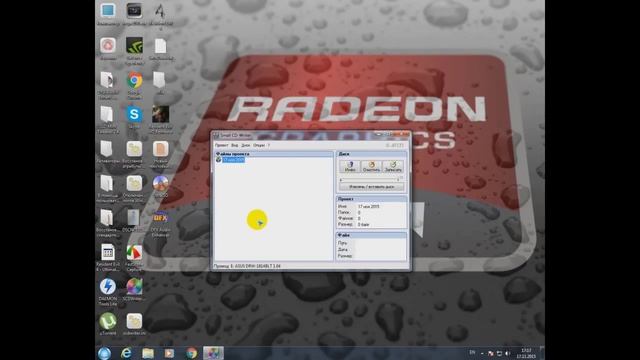This screenshot has height=360, width=640.
Task: Click the project name value 17 ноя 2015
Action: click(369, 207)
